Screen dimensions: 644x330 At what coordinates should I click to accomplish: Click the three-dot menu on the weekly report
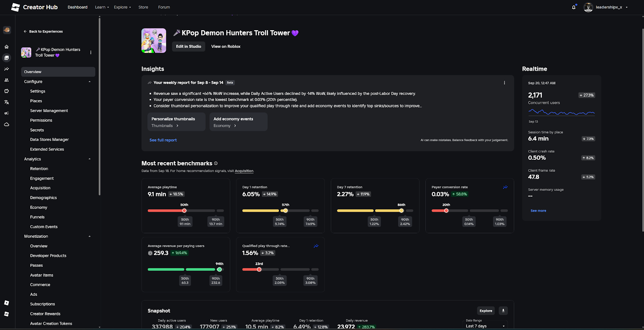(504, 82)
